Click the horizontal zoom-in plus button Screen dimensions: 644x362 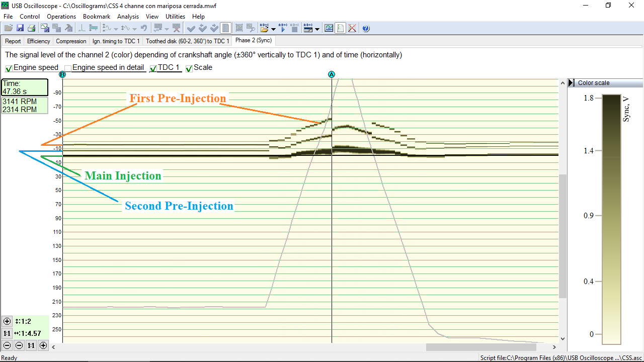[43, 345]
